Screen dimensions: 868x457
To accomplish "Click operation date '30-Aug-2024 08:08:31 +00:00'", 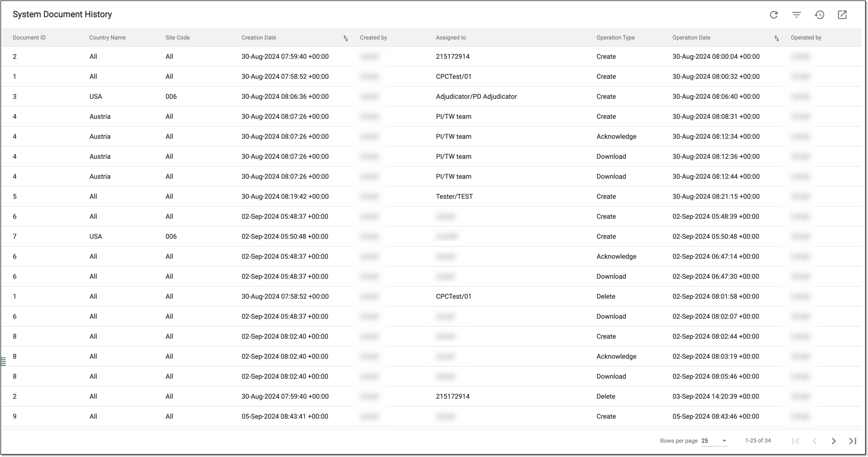I will (x=716, y=116).
